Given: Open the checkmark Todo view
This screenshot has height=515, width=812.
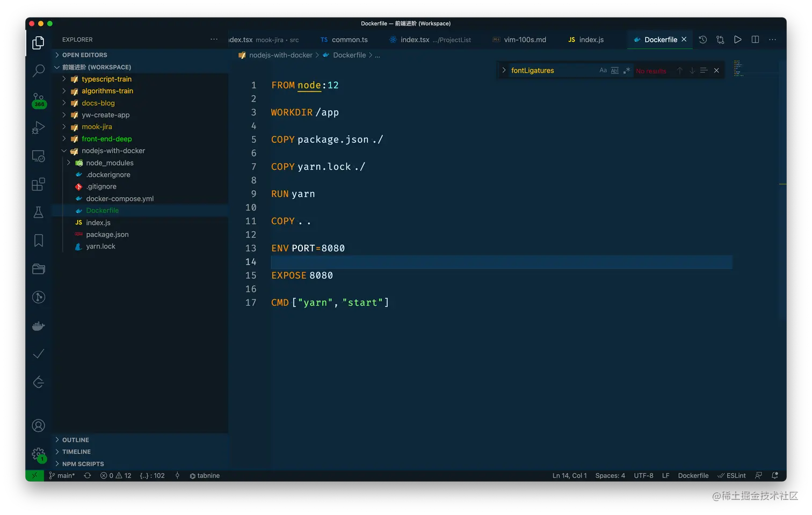Looking at the screenshot, I should pyautogui.click(x=38, y=353).
